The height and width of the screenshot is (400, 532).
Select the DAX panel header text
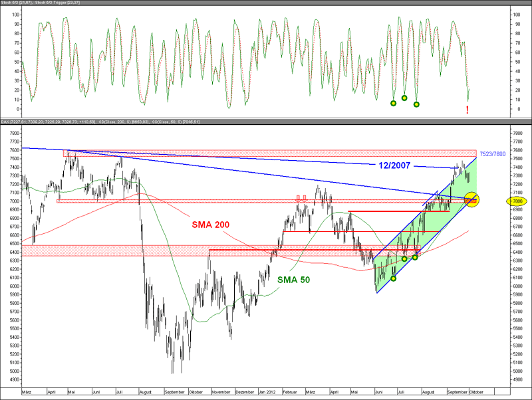[x=100, y=122]
